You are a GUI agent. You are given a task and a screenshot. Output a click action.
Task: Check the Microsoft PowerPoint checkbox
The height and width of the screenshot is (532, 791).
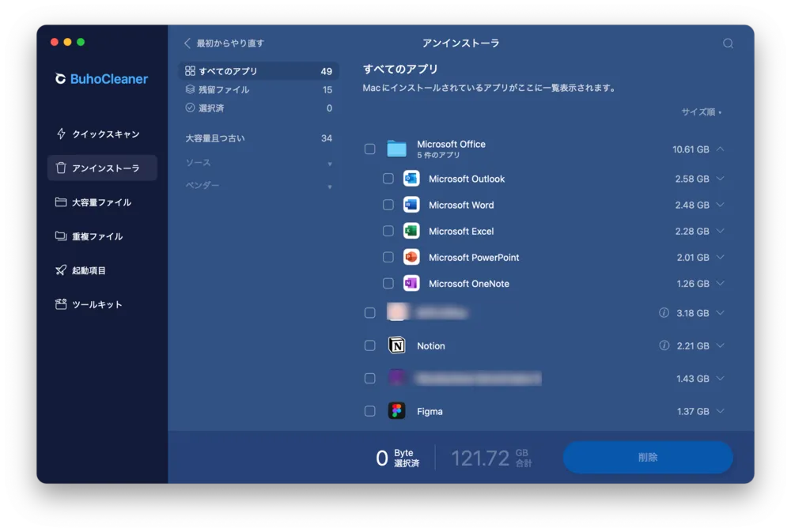pyautogui.click(x=388, y=257)
